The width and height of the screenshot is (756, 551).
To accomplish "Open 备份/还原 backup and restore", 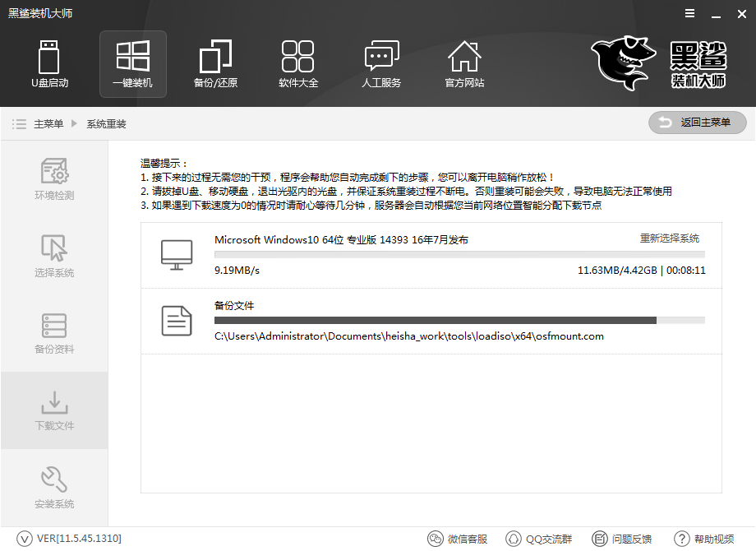I will pyautogui.click(x=215, y=64).
